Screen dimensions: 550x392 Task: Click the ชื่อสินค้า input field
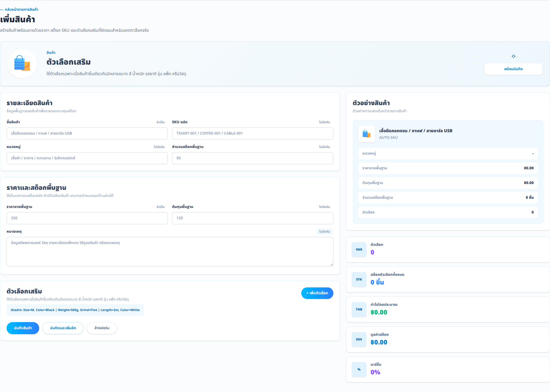87,134
